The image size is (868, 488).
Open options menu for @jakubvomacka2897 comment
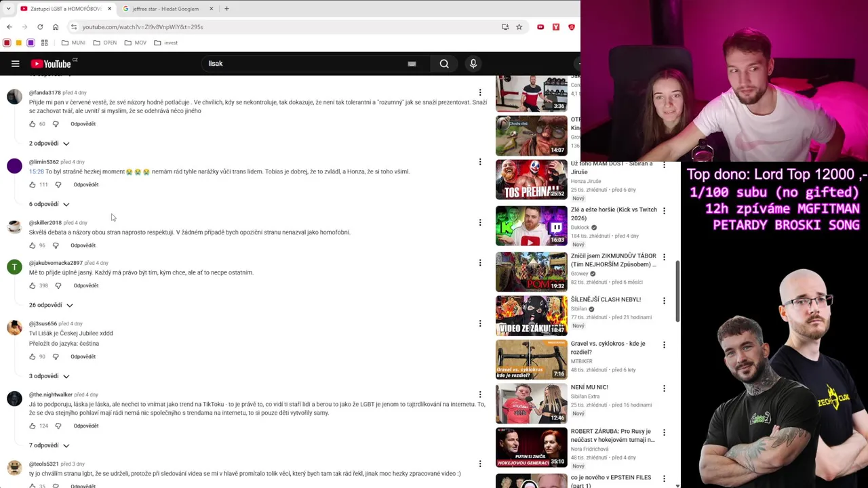[x=480, y=263]
